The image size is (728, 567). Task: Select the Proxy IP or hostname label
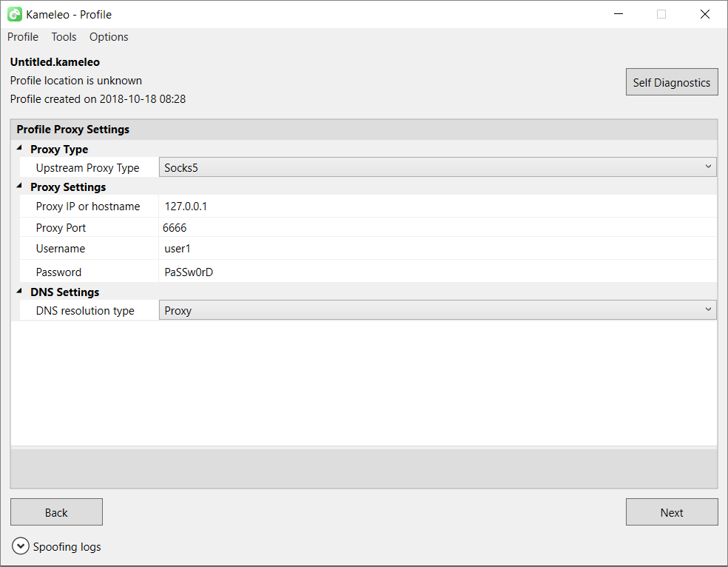(x=88, y=207)
